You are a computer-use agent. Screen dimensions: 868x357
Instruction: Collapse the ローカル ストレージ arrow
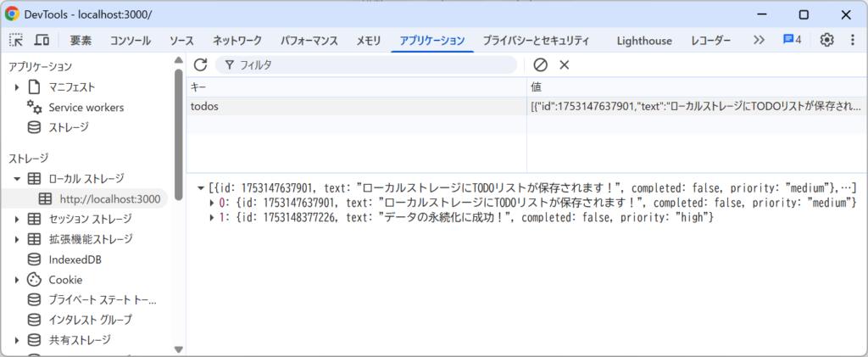17,178
